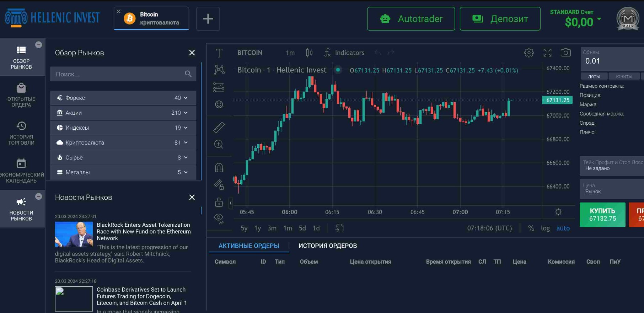Select the лоты volume unit
644x313 pixels.
pos(594,76)
